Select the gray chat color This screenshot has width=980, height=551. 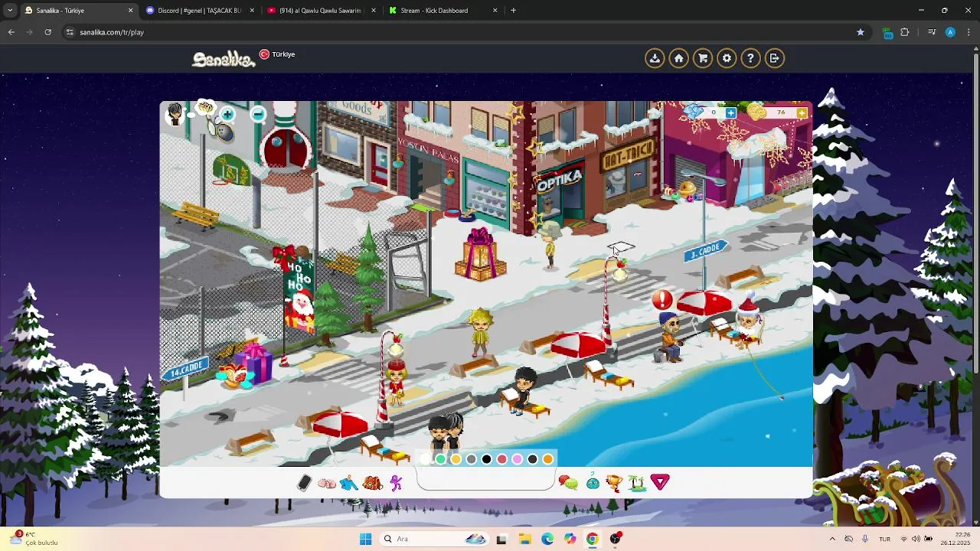pyautogui.click(x=472, y=459)
